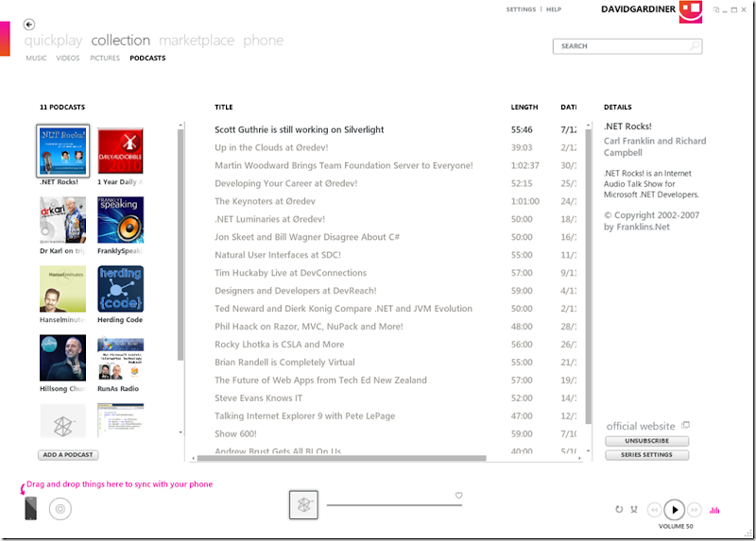Click the back arrow button
The height and width of the screenshot is (541, 756).
click(x=29, y=25)
